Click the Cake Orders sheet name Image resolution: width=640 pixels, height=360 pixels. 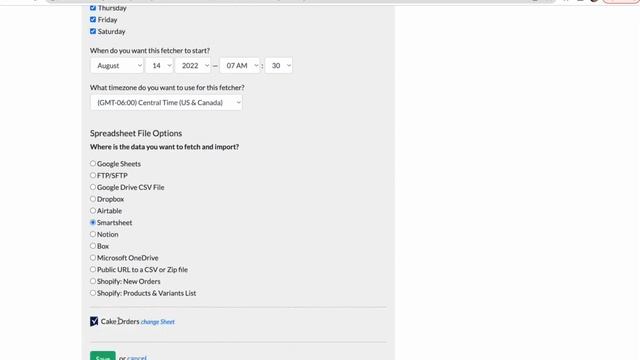tap(120, 321)
